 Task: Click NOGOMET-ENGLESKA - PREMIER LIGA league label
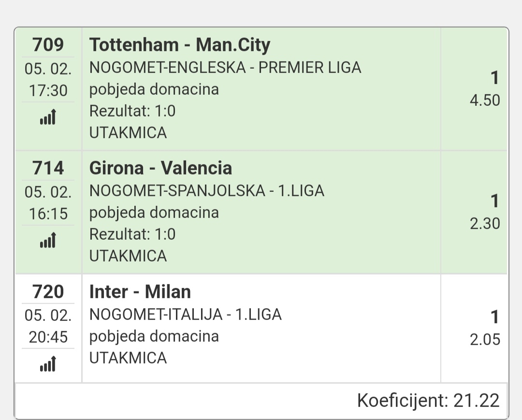[225, 68]
